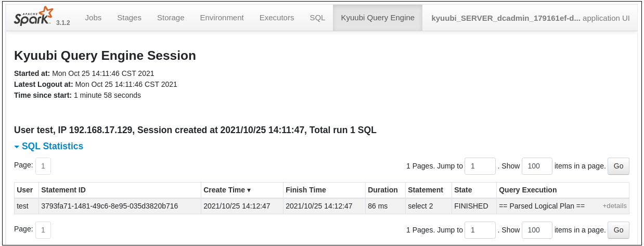Image resolution: width=644 pixels, height=246 pixels.
Task: Collapse the SQL Statistics section
Action: (49, 146)
